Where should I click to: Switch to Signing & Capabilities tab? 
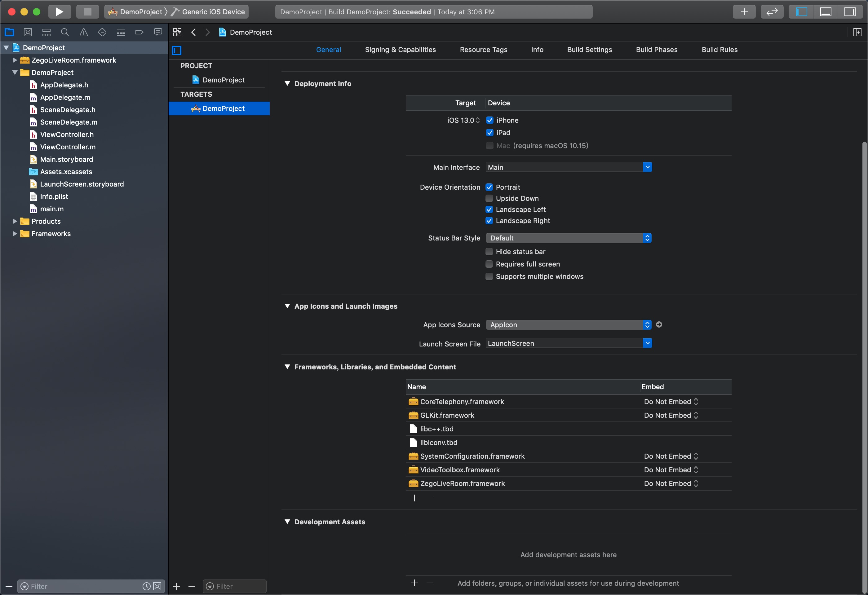click(401, 50)
